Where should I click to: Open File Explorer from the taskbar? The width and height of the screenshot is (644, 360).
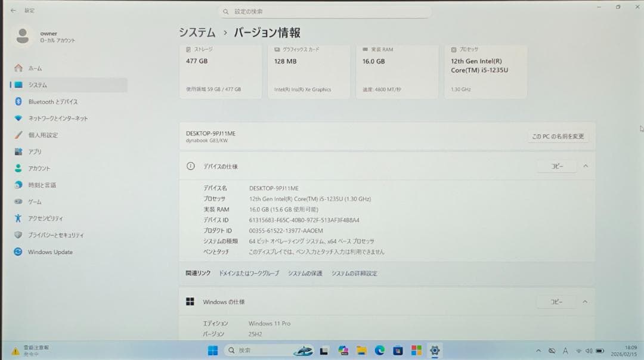(x=361, y=351)
